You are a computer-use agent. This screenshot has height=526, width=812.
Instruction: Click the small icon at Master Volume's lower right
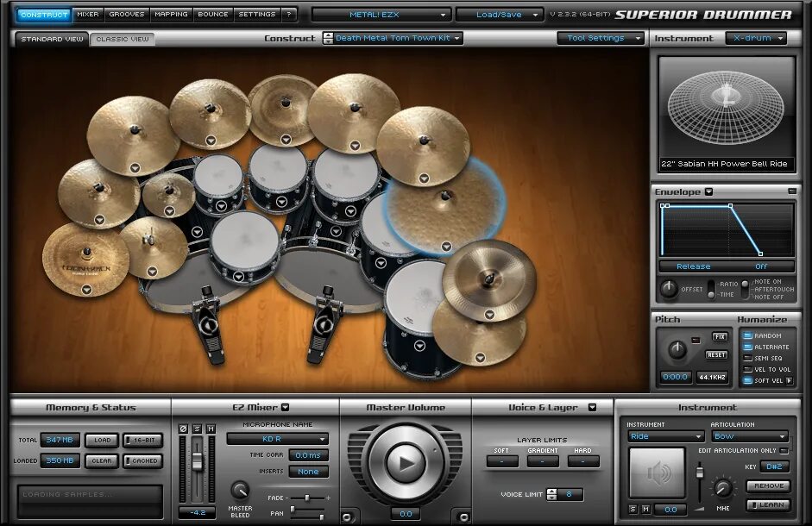(464, 517)
